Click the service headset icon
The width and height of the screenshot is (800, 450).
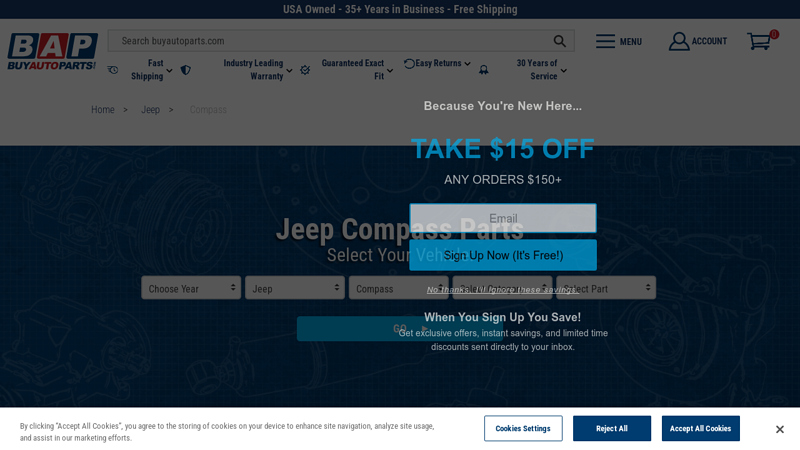(x=484, y=70)
